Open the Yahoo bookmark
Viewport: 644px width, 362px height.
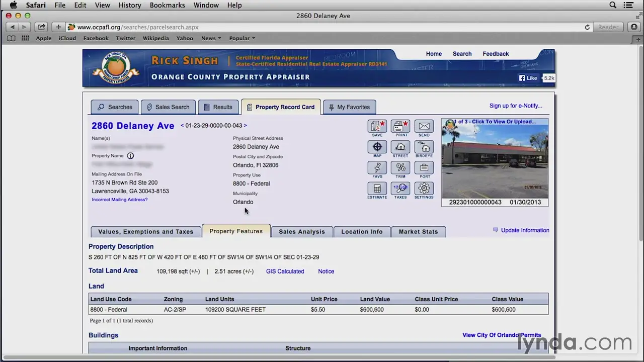coord(185,38)
